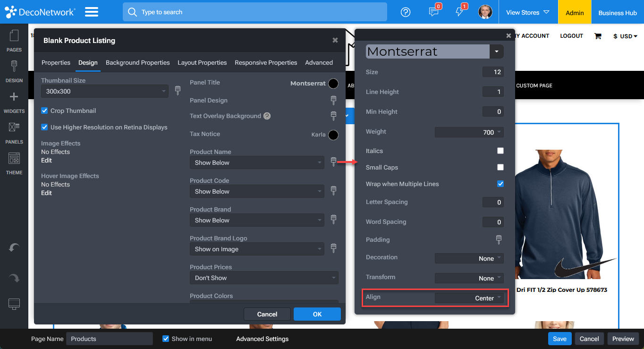
Task: Disable Wrap when Multiple Lines
Action: (500, 184)
